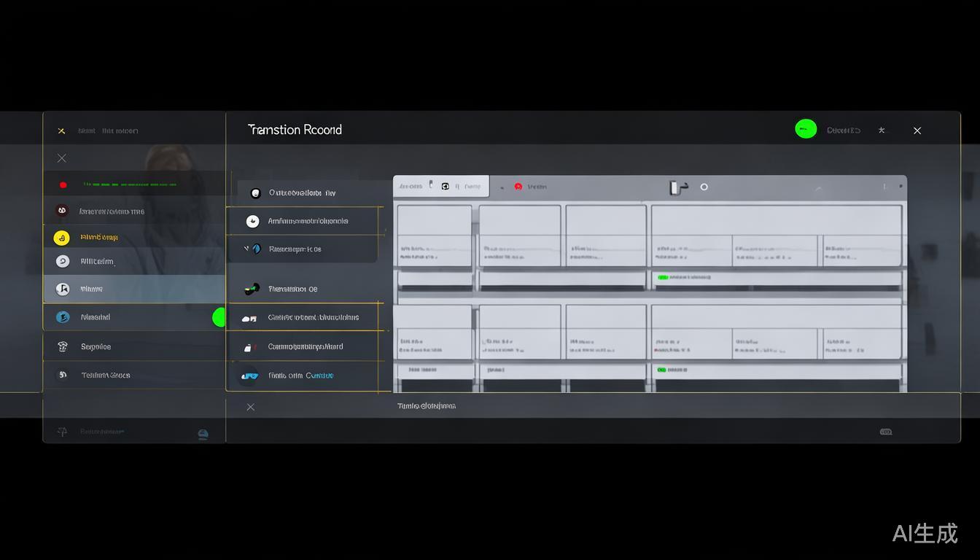Click the blue round icon in sidebar list
The width and height of the screenshot is (980, 560).
pyautogui.click(x=63, y=317)
